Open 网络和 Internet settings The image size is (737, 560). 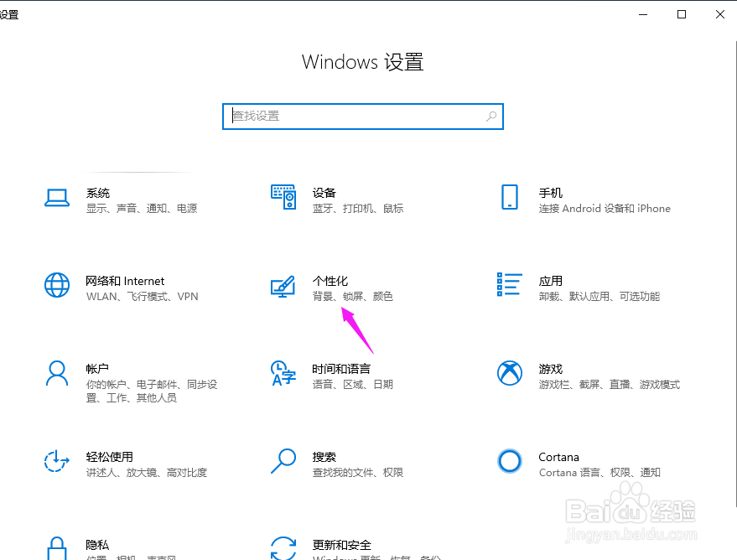[125, 281]
